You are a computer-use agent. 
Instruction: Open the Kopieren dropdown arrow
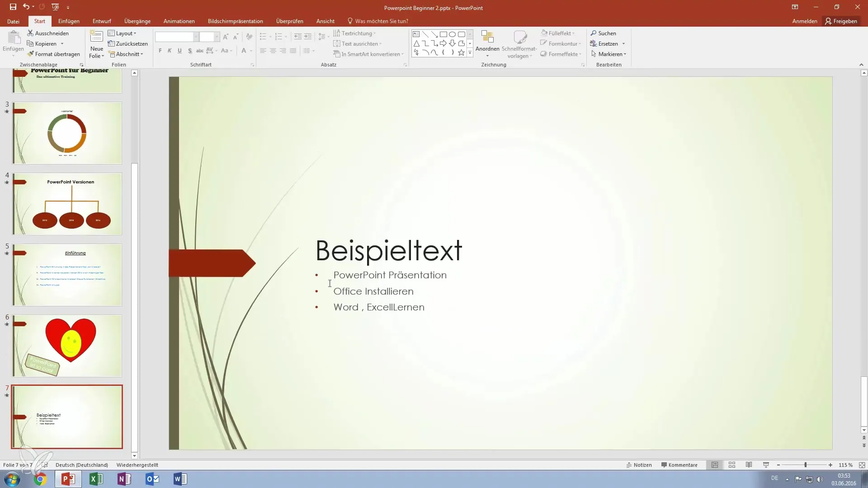click(62, 44)
